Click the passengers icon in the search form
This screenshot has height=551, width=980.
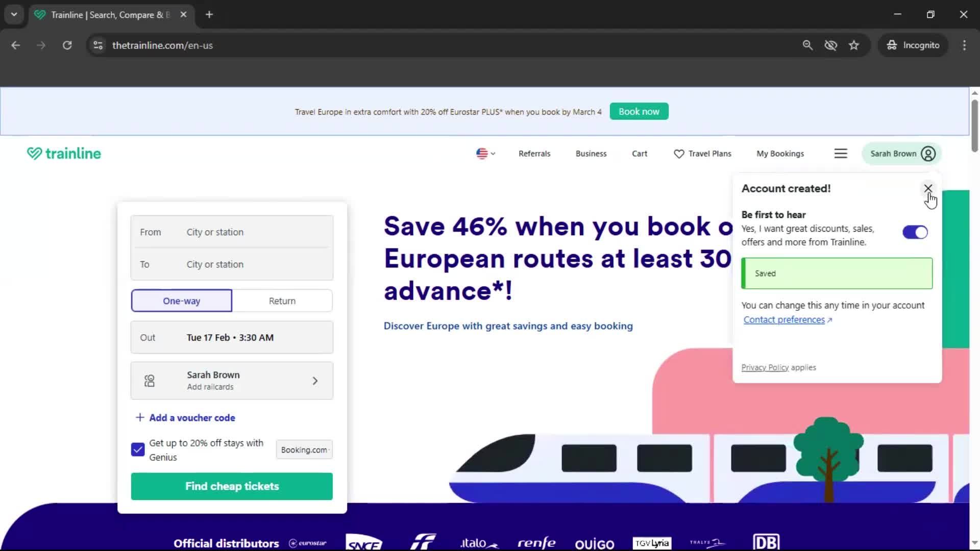point(149,380)
